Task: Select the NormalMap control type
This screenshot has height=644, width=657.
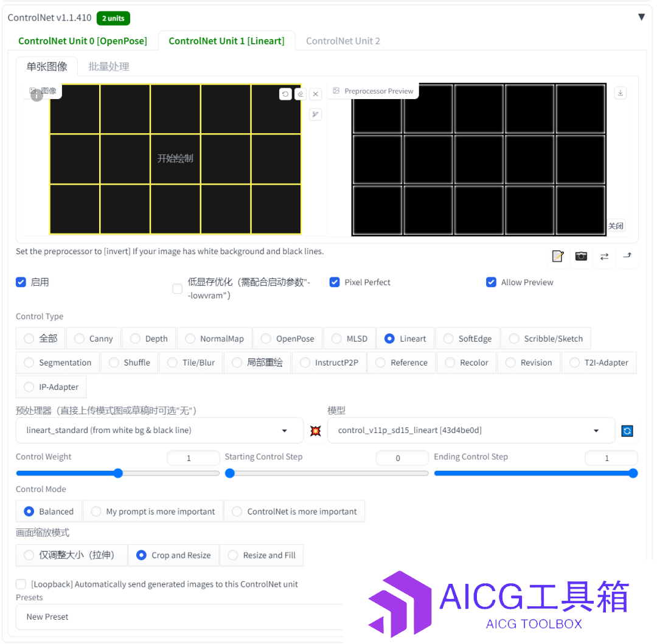Action: click(215, 338)
